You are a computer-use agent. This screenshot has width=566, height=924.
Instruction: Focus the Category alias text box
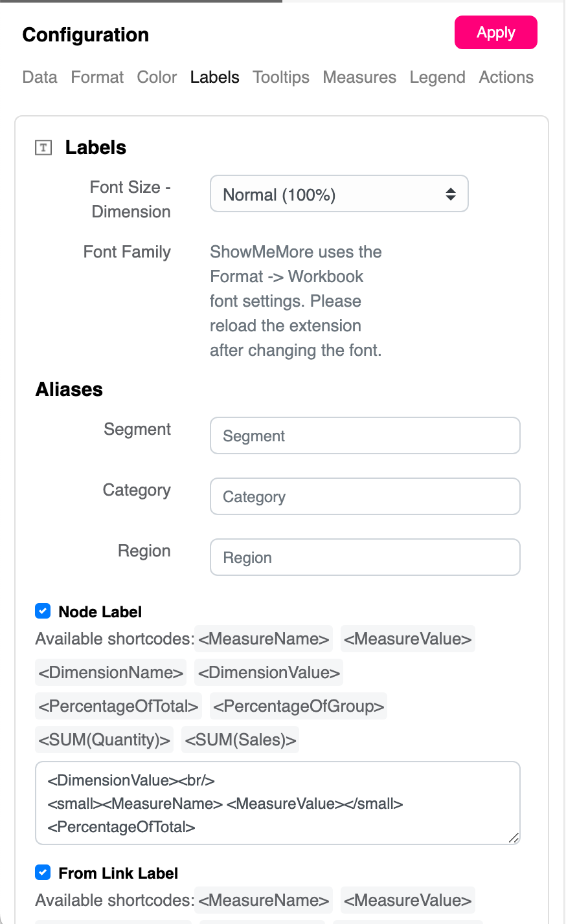(x=365, y=496)
